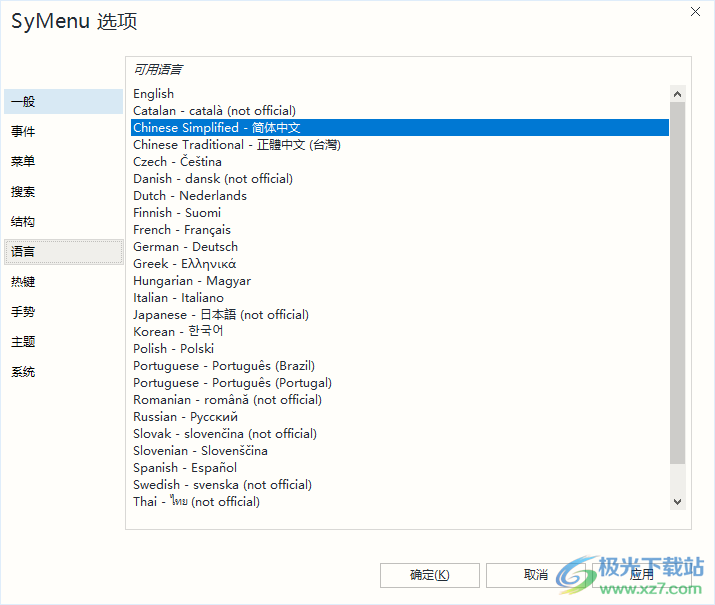Pick Danish - dansk (not official)
715x605 pixels.
[x=400, y=179]
